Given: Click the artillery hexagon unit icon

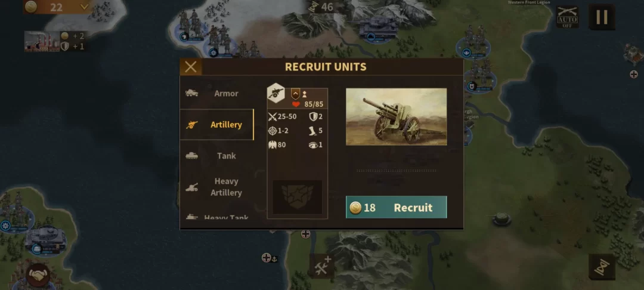Looking at the screenshot, I should click(x=276, y=94).
